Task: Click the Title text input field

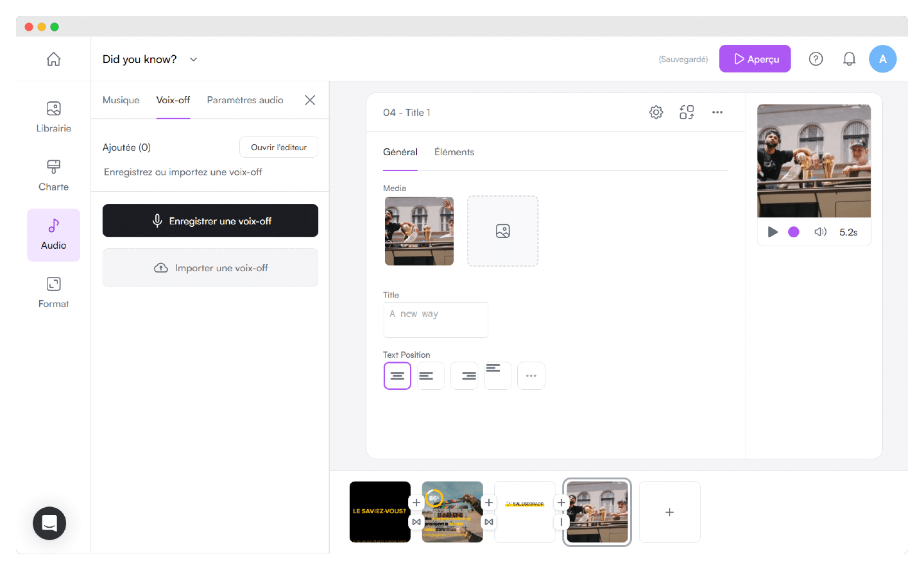Action: pos(436,319)
